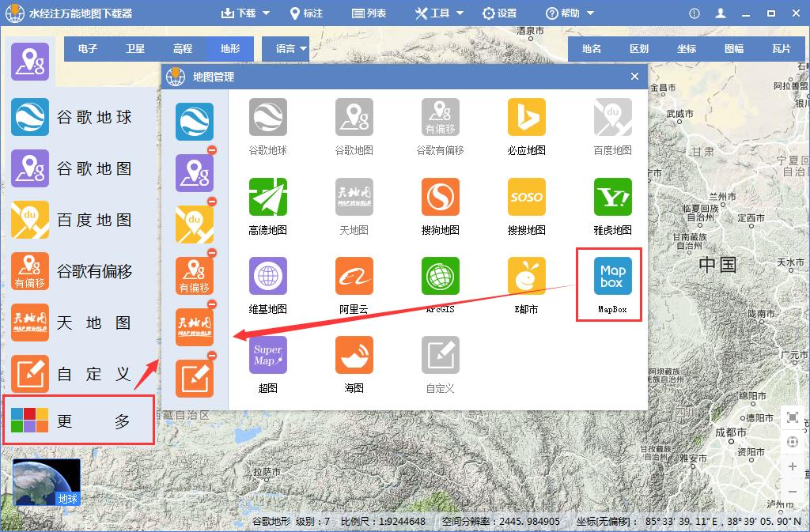This screenshot has height=532, width=810.
Task: Open 地名 place name search tab
Action: pyautogui.click(x=592, y=48)
